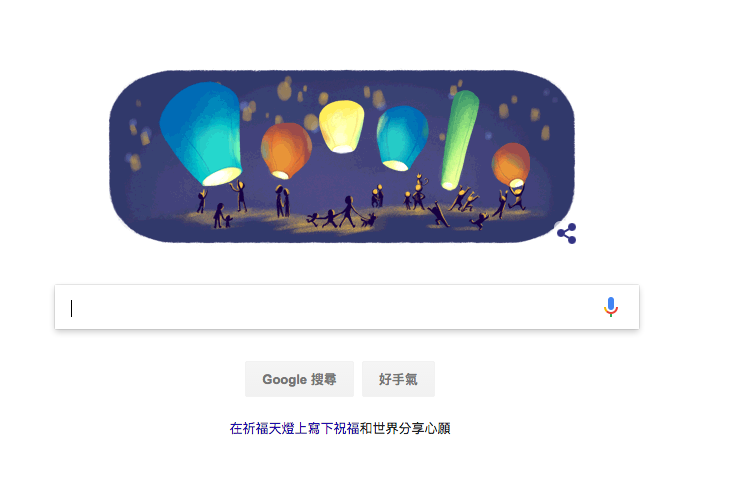Click the person releasing the big blue lantern
Screen dimensions: 742x480
pyautogui.click(x=239, y=196)
